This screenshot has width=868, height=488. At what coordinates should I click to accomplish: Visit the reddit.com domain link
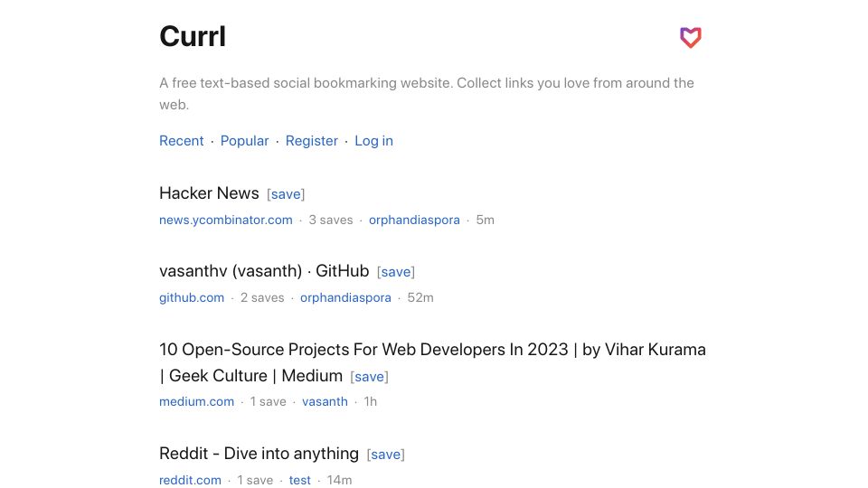point(190,480)
